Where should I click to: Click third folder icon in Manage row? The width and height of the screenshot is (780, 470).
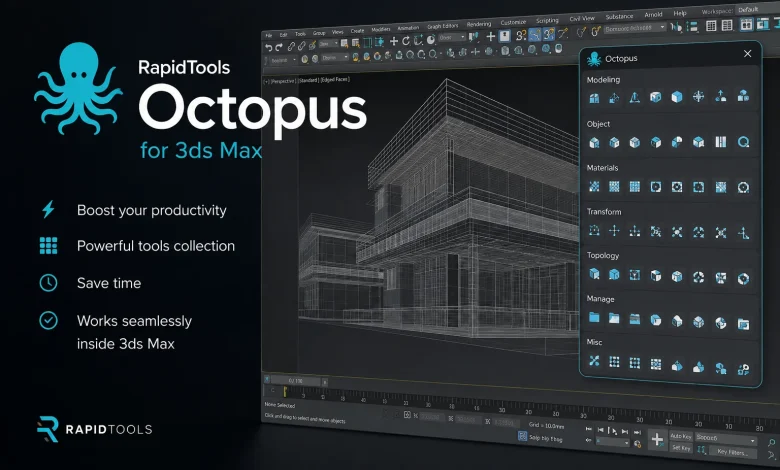[635, 319]
